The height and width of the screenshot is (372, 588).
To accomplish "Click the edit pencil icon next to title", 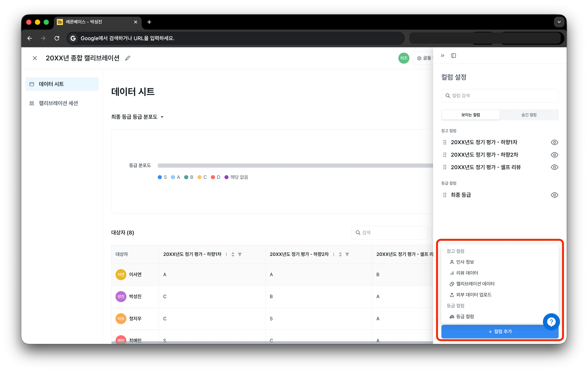I will click(127, 58).
